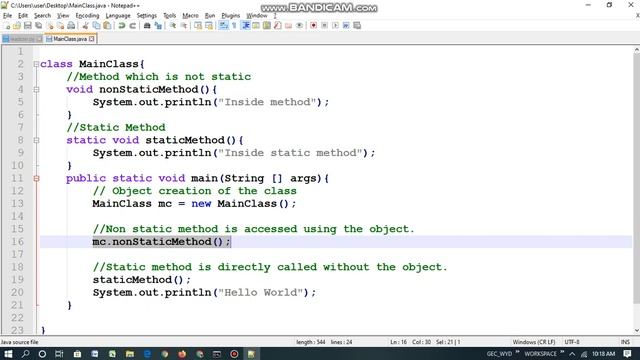Toggle Word Wrap toolbar button

[x=223, y=26]
